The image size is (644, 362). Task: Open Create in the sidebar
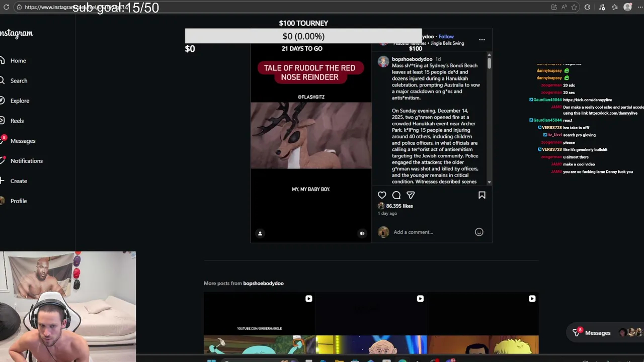(14, 181)
